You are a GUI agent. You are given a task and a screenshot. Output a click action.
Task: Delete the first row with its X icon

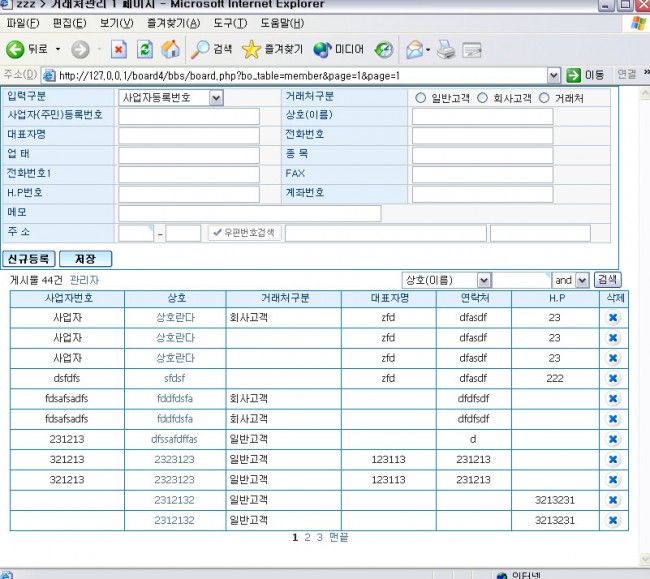tap(613, 317)
